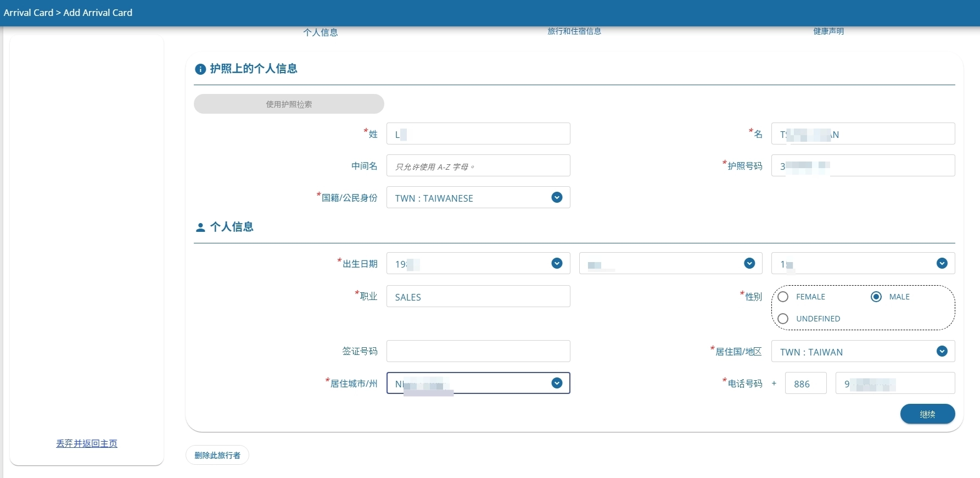The image size is (980, 478).
Task: Click the 居住城市/州 dropdown arrow icon
Action: [557, 383]
